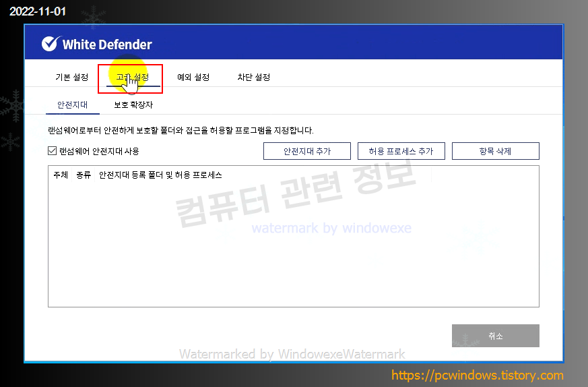
Task: Click the 취소 button
Action: point(495,336)
